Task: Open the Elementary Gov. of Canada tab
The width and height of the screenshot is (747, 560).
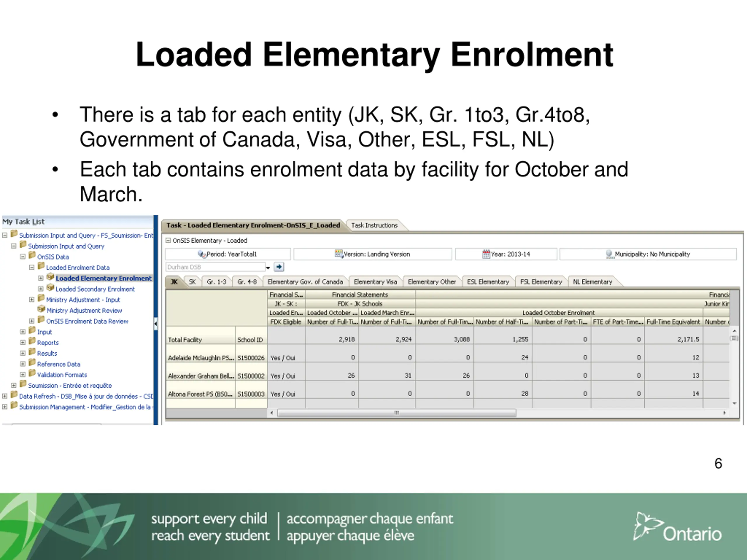Action: pyautogui.click(x=305, y=281)
